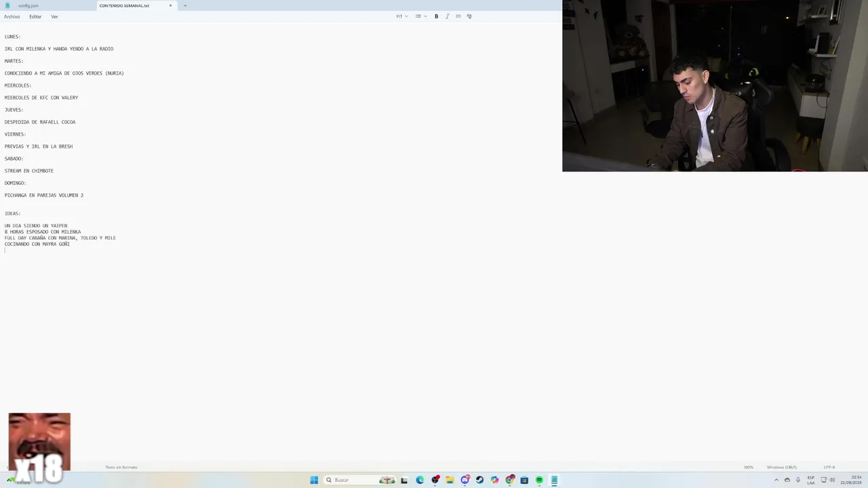868x488 pixels.
Task: Open Google Chrome from the taskbar
Action: [x=509, y=480]
